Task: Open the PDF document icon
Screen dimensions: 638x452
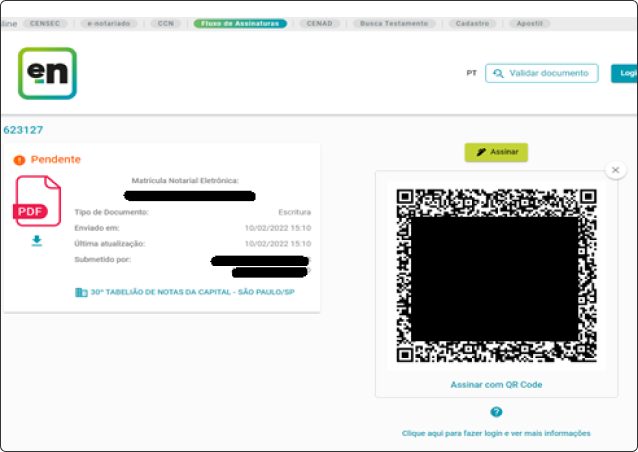Action: pos(38,201)
